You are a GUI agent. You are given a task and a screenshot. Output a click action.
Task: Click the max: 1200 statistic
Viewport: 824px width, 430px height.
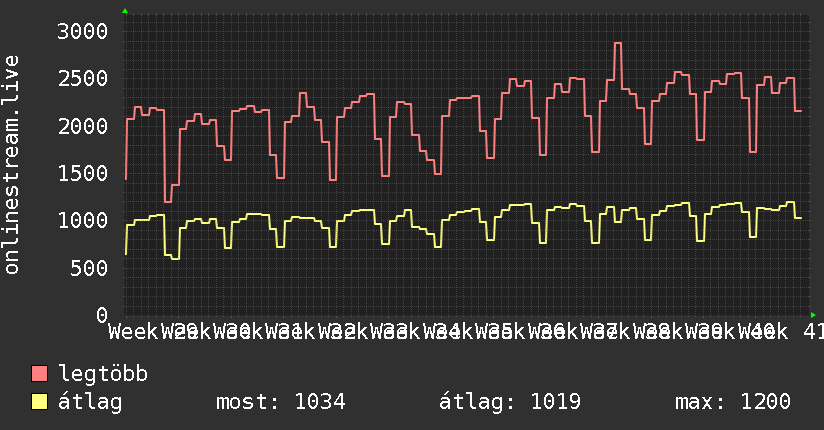pyautogui.click(x=733, y=402)
